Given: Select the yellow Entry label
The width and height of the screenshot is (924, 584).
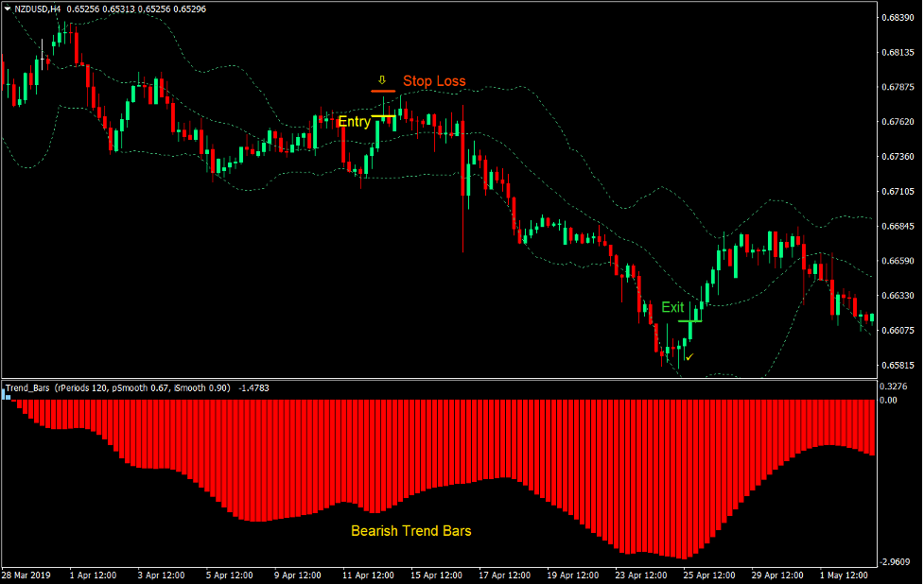Looking at the screenshot, I should coord(354,122).
